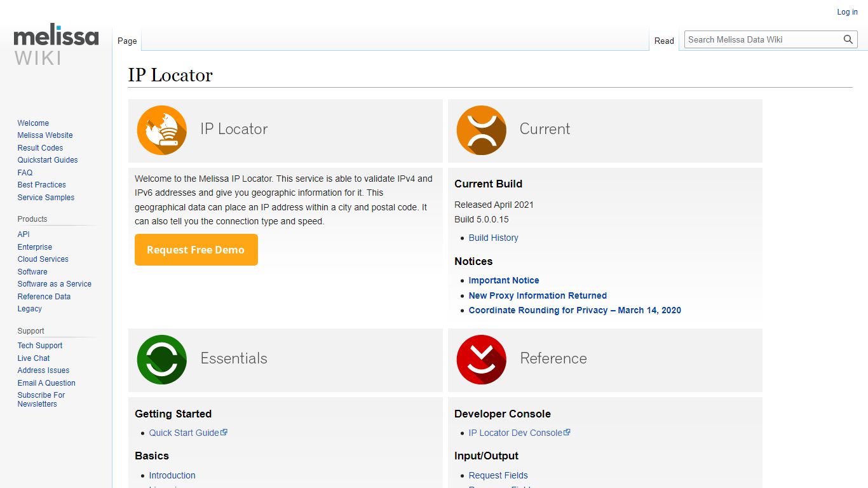Click the Released April 2021 text
The width and height of the screenshot is (868, 488).
click(494, 205)
